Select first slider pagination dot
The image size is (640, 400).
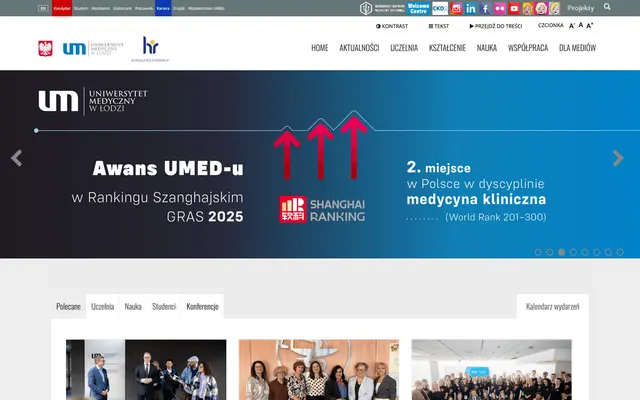tap(538, 252)
